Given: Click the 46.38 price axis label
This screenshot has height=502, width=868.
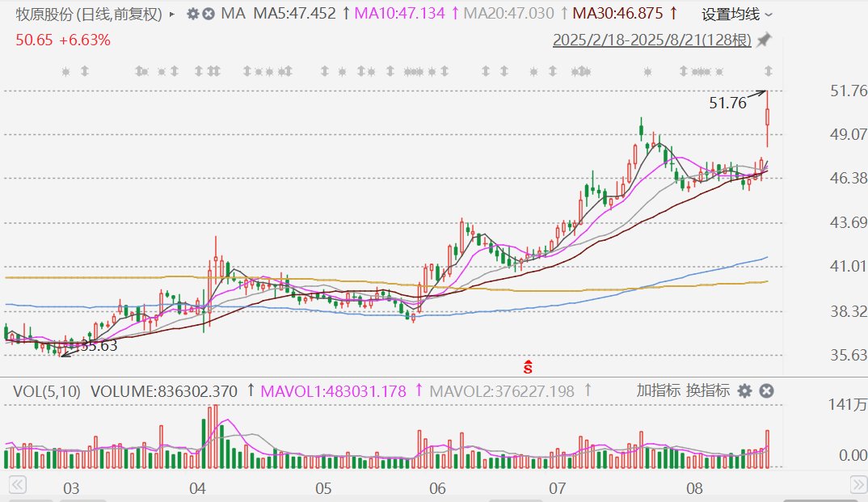Looking at the screenshot, I should point(849,178).
